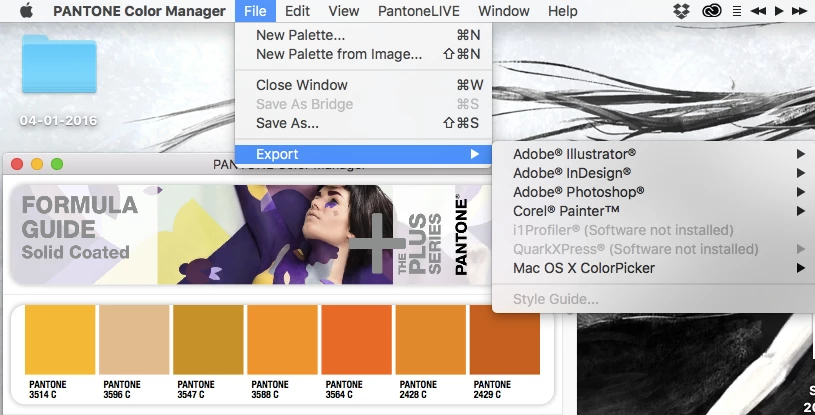The width and height of the screenshot is (815, 415).
Task: Expand the Adobe Photoshop export option
Action: (x=654, y=192)
